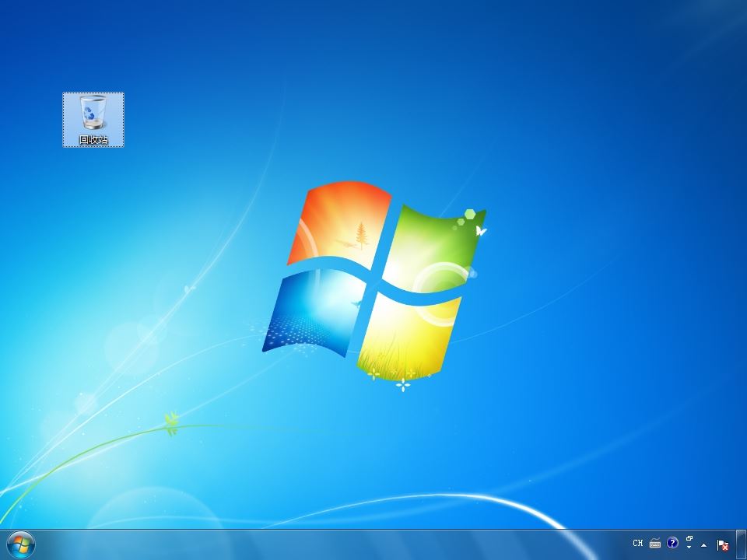
Task: Show hidden tray icons arrow
Action: [x=703, y=545]
